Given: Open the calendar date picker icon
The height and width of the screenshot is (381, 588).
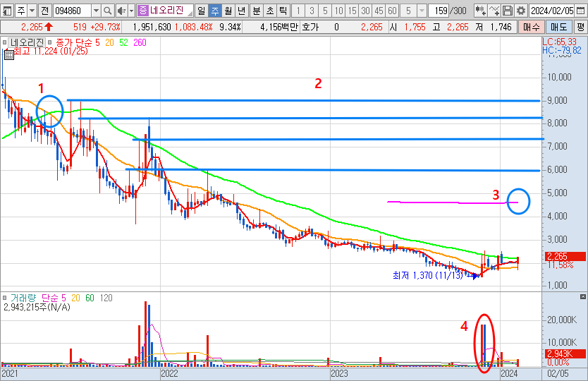Looking at the screenshot, I should point(580,11).
